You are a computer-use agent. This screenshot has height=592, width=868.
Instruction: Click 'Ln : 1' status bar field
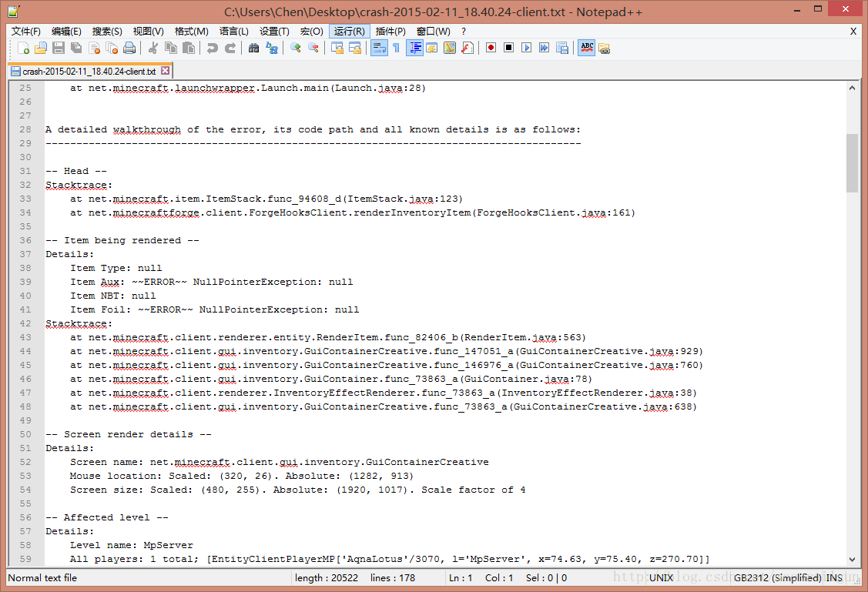[461, 577]
